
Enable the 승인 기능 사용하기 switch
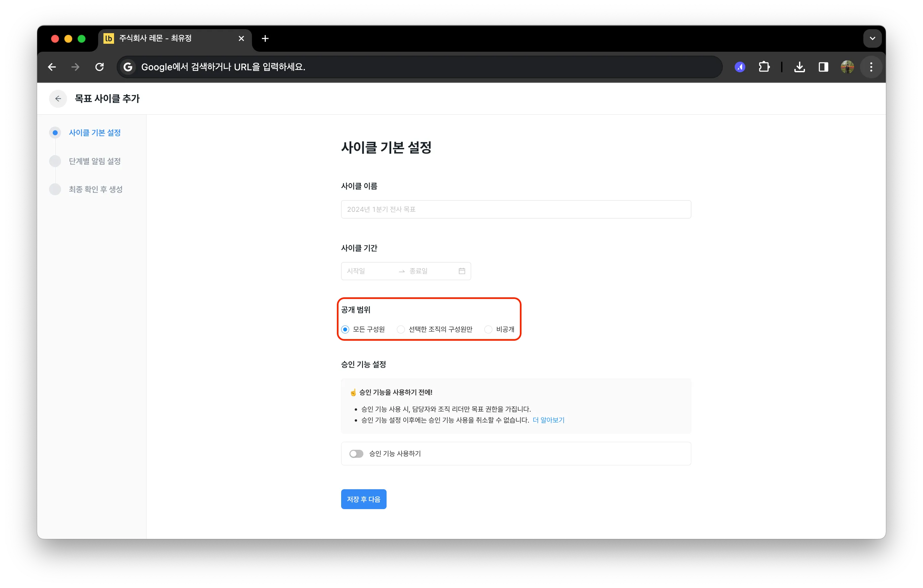(x=356, y=453)
